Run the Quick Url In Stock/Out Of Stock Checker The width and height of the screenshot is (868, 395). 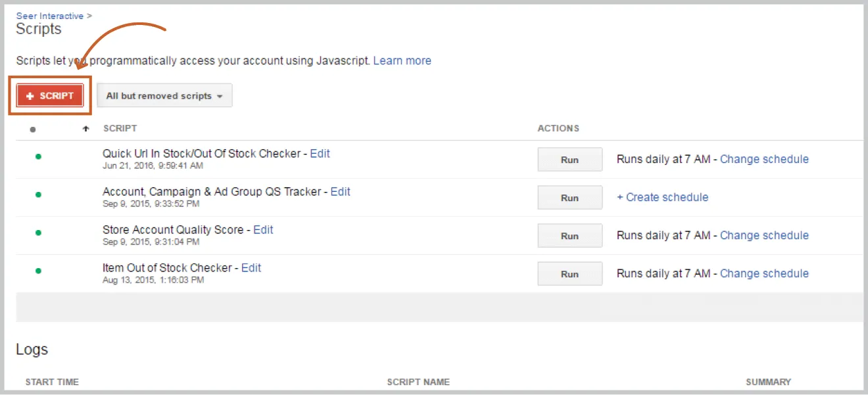pos(569,160)
